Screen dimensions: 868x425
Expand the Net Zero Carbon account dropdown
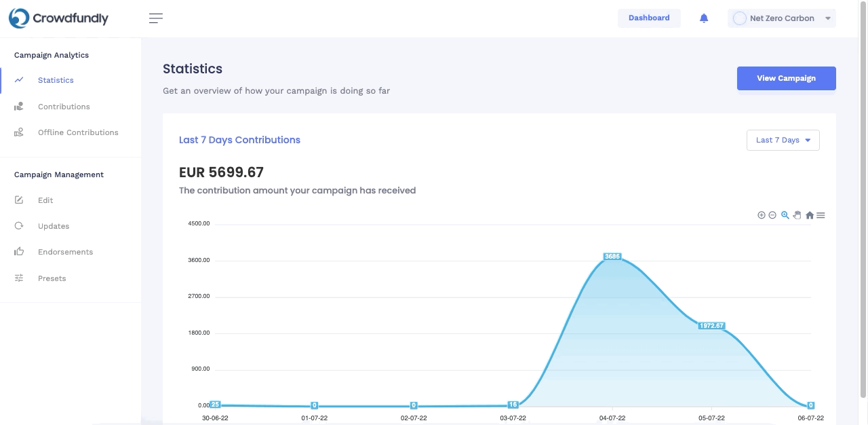pos(782,18)
